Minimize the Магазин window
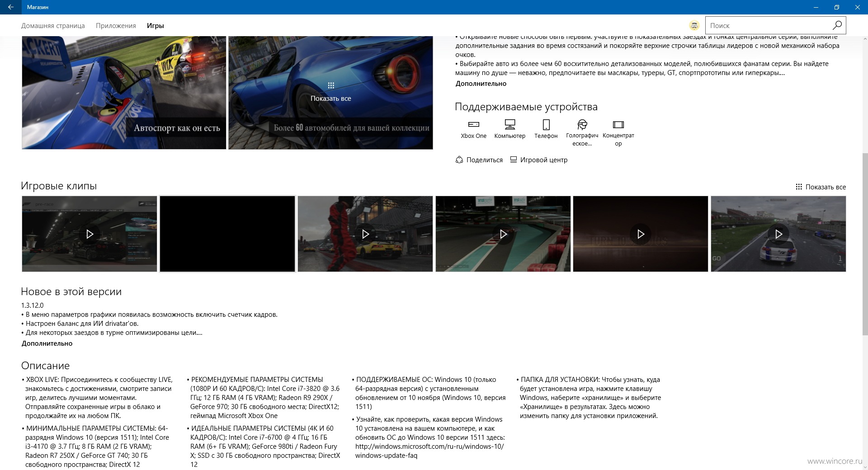Screen dimensions: 868x470 pos(816,7)
